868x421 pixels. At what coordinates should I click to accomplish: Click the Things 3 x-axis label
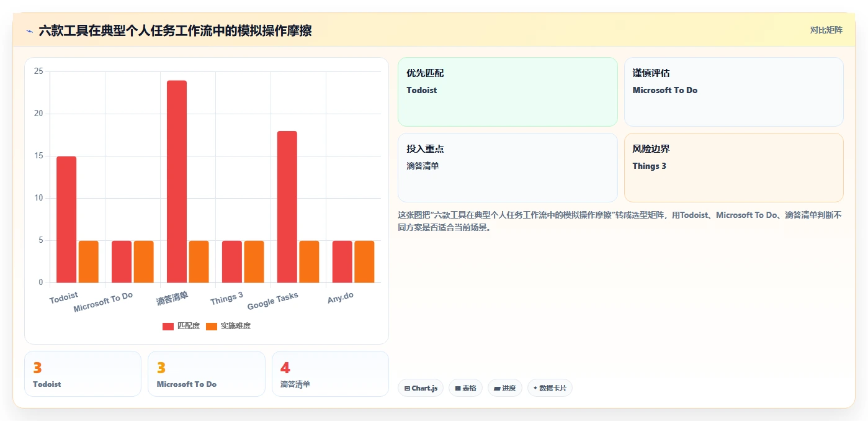226,298
